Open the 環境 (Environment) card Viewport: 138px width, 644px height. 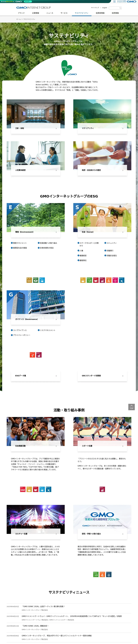(x=36, y=232)
